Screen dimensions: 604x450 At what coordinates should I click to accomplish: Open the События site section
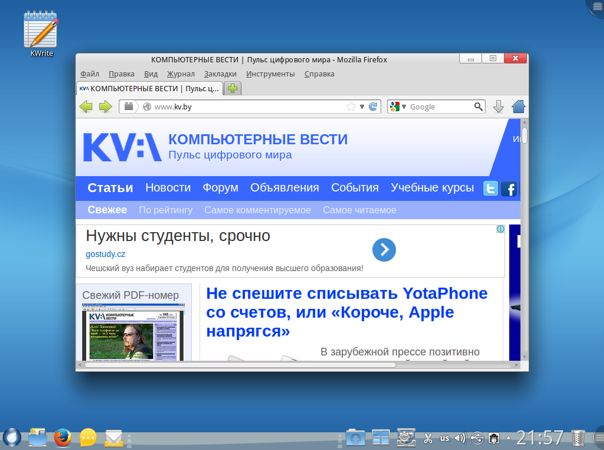(355, 188)
